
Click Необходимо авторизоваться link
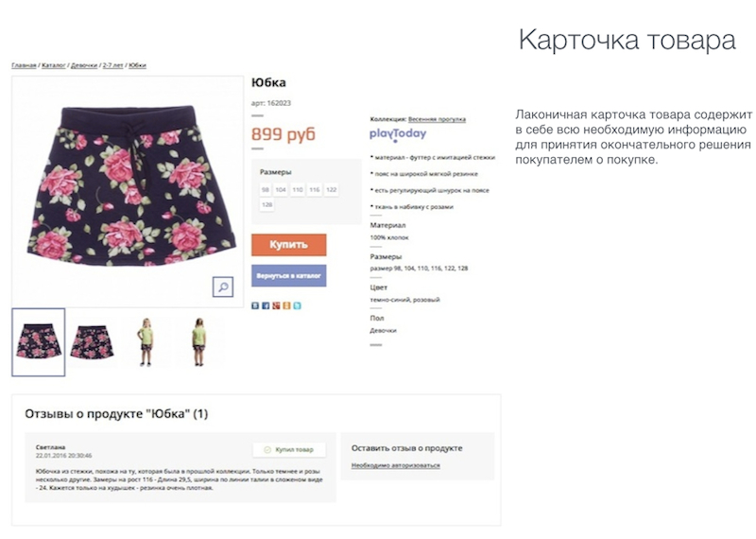[396, 465]
